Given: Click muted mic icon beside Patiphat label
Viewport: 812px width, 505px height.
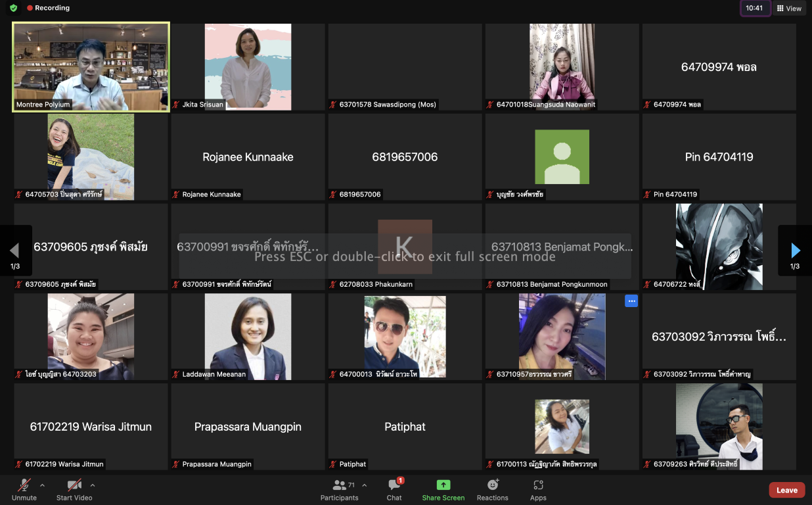Looking at the screenshot, I should click(334, 464).
